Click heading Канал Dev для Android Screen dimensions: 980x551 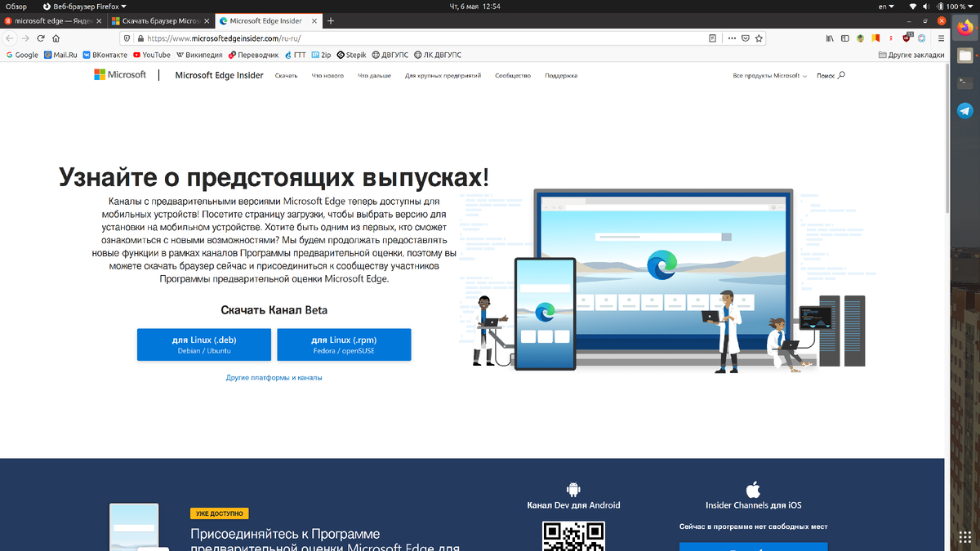[x=572, y=505]
